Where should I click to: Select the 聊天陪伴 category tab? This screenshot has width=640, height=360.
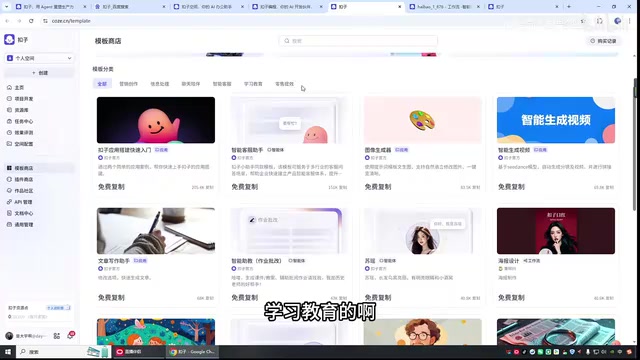(191, 84)
